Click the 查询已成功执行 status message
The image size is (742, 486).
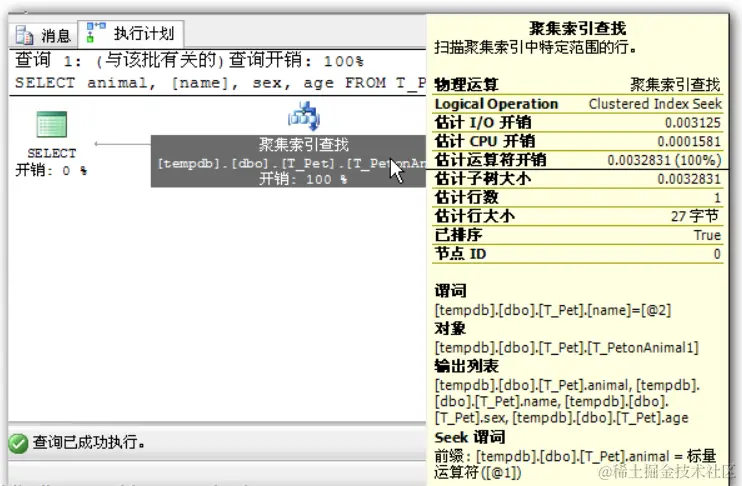click(x=88, y=442)
